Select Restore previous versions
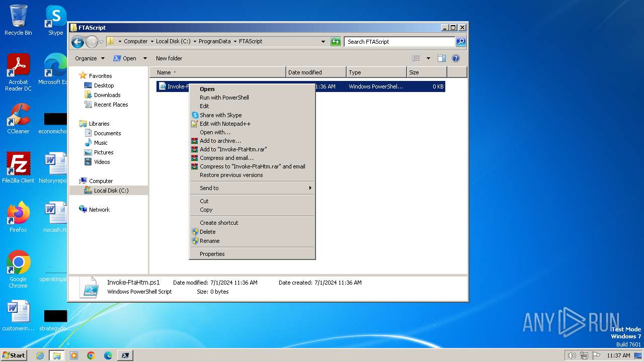Viewport: 644px width, 362px height. (x=252, y=175)
